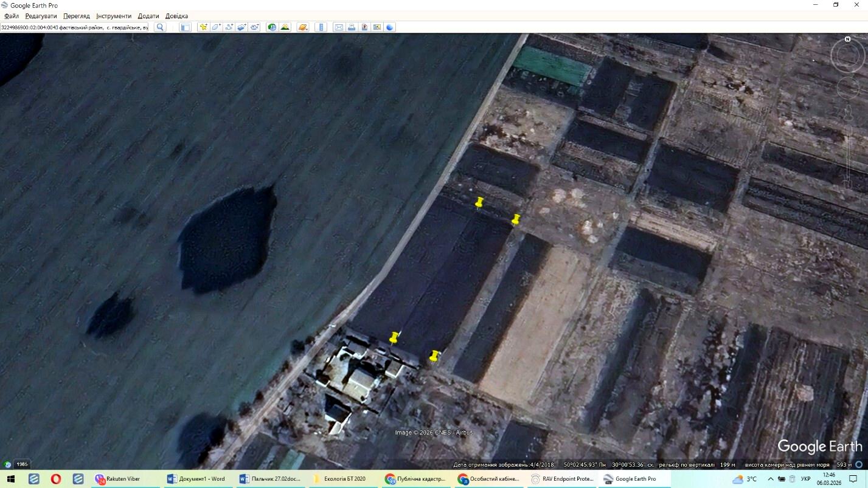Click the 1985 historical imagery button

point(22,464)
